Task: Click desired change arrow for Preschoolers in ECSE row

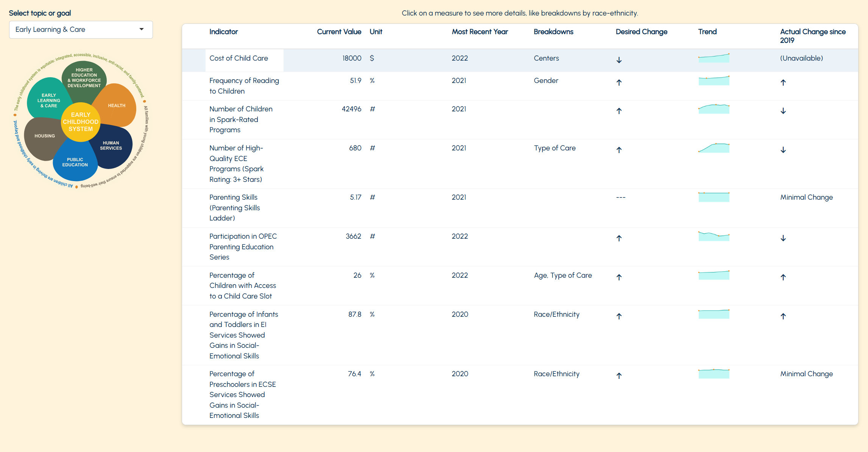Action: [x=619, y=375]
